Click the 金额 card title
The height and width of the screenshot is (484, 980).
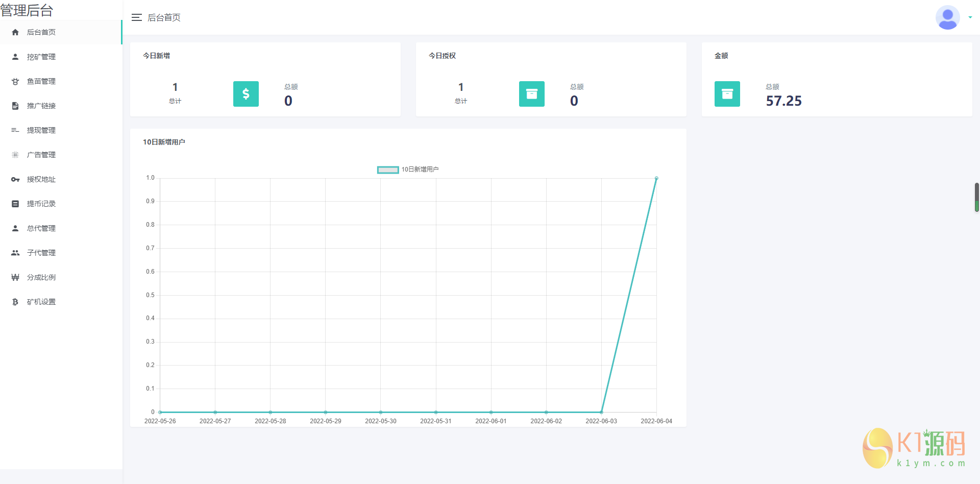721,56
